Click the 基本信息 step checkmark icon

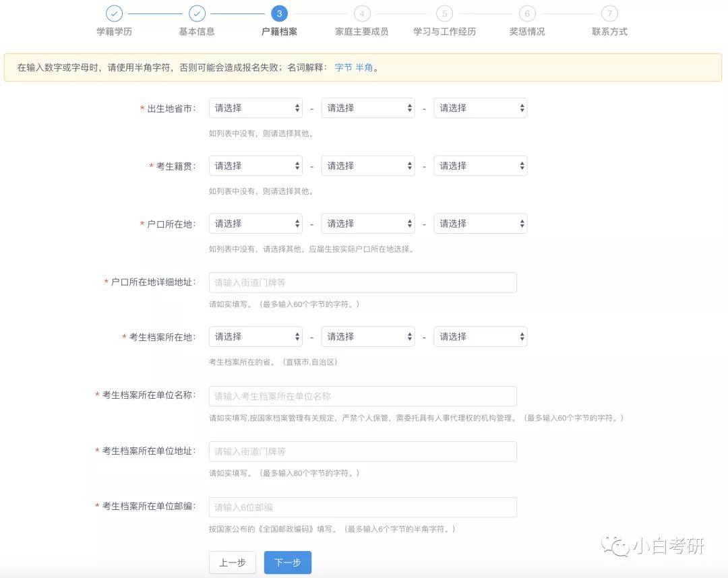tap(197, 13)
